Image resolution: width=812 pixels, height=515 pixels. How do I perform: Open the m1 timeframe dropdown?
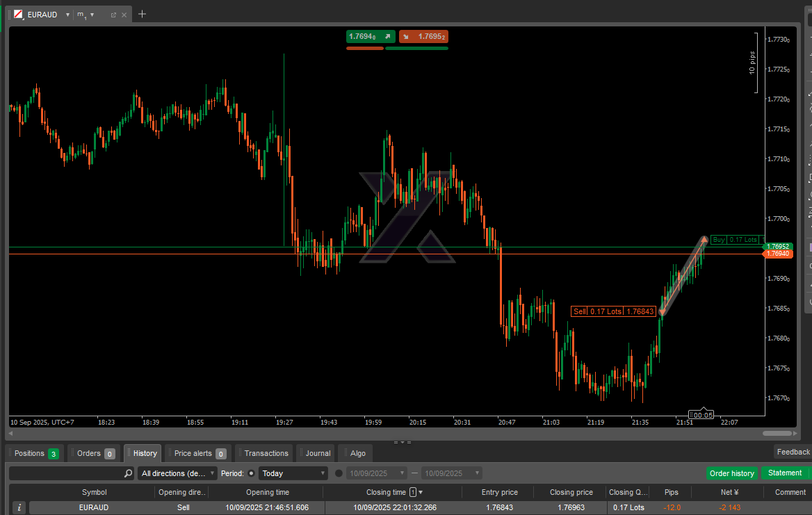click(92, 15)
